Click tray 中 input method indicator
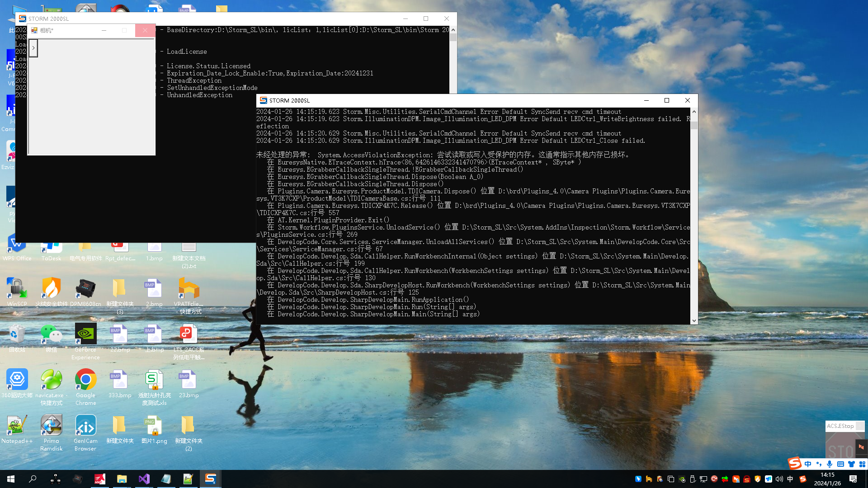 coord(790,479)
